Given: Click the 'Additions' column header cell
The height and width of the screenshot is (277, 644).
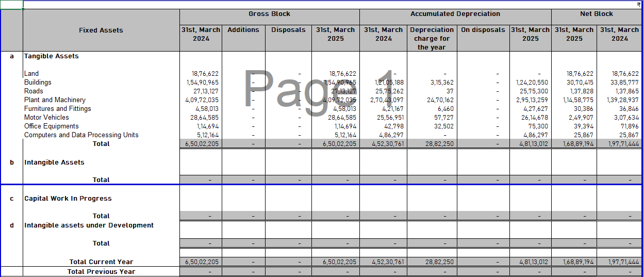Looking at the screenshot, I should point(243,30).
